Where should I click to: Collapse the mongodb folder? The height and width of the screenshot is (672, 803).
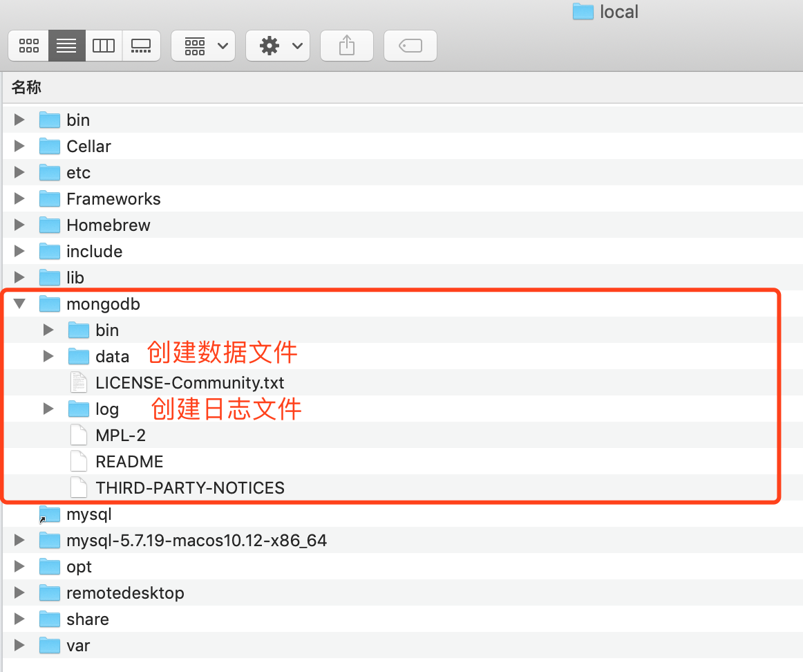tap(19, 304)
